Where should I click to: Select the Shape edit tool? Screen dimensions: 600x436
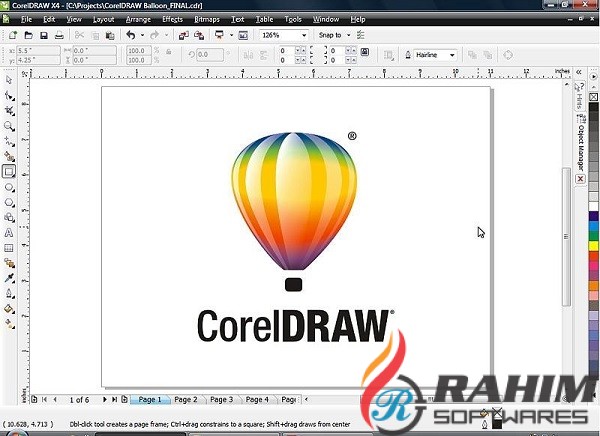(x=9, y=95)
